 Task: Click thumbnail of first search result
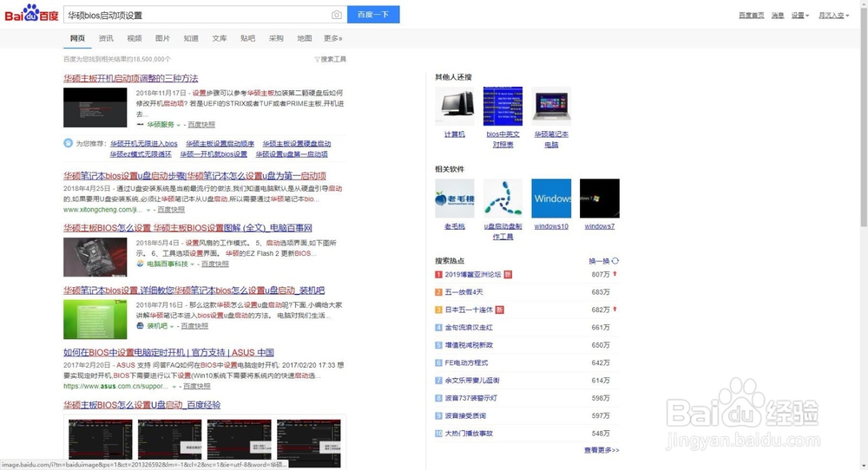pos(95,108)
